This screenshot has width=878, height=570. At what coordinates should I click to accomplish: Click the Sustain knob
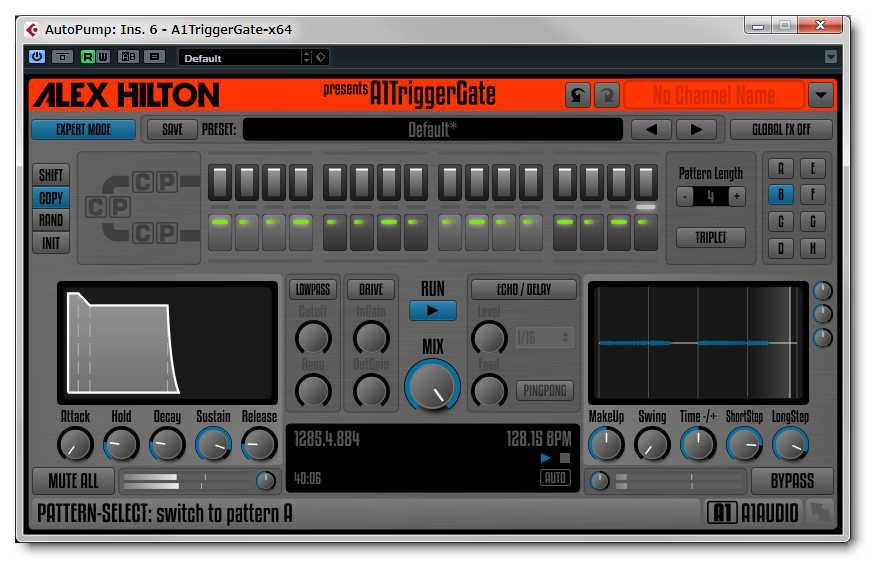(x=213, y=445)
